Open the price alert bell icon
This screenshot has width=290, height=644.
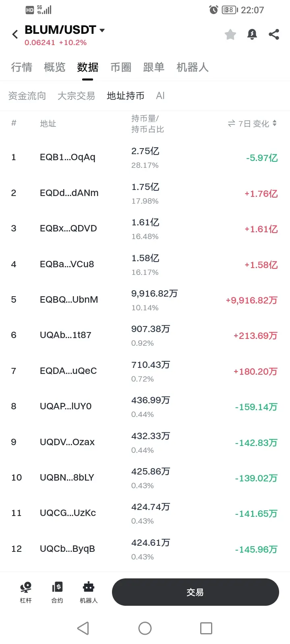[x=252, y=35]
